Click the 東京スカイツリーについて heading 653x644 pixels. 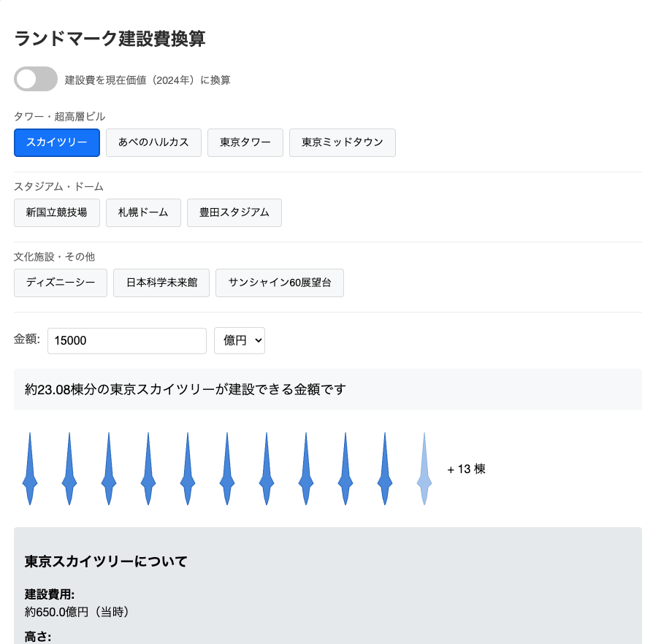click(x=106, y=561)
